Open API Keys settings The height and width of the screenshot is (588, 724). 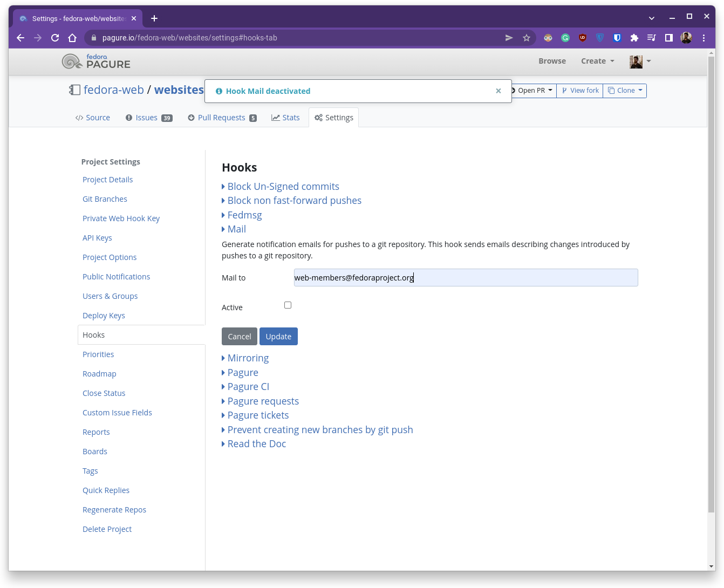pyautogui.click(x=97, y=238)
